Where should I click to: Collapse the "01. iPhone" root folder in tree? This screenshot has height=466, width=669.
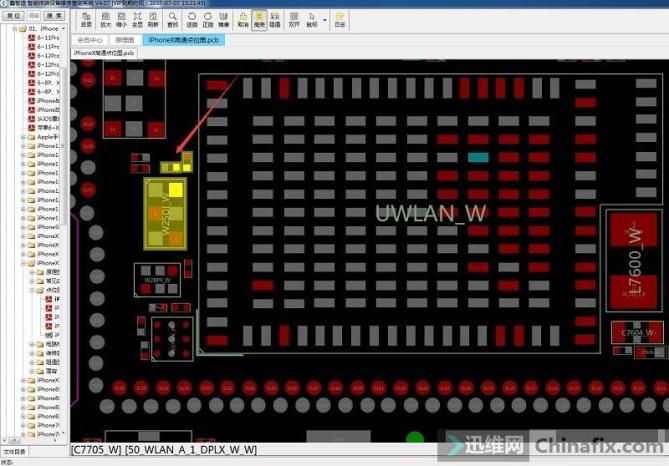(x=15, y=30)
